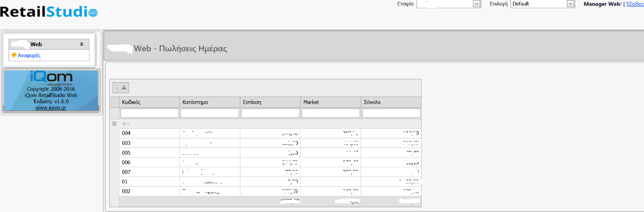Screen dimensions: 644x212
Task: Click the yellow Αναφορές folder icon
Action: coord(14,55)
